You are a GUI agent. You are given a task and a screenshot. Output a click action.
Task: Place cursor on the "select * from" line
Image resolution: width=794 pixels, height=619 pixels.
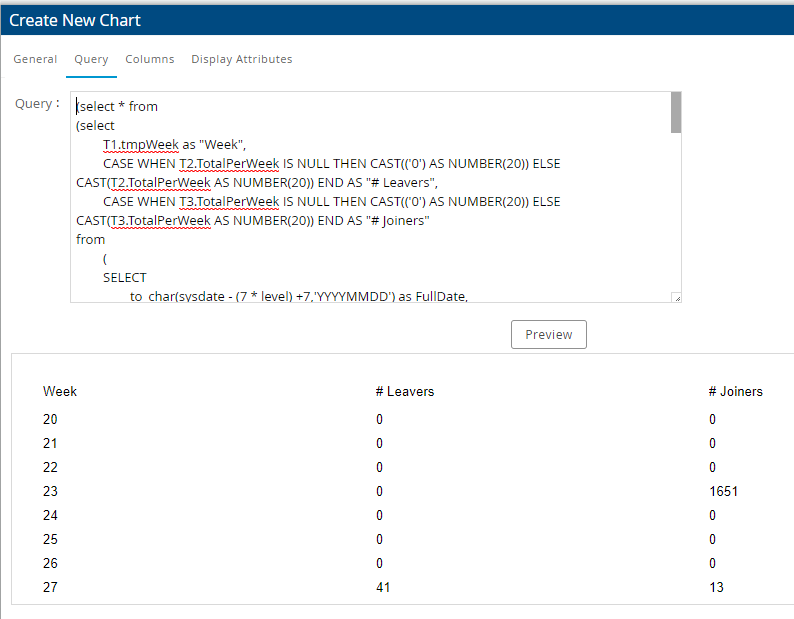coord(118,106)
